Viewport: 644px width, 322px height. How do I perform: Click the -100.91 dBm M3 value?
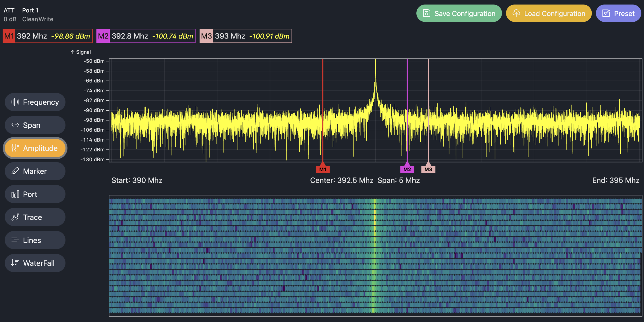click(269, 36)
